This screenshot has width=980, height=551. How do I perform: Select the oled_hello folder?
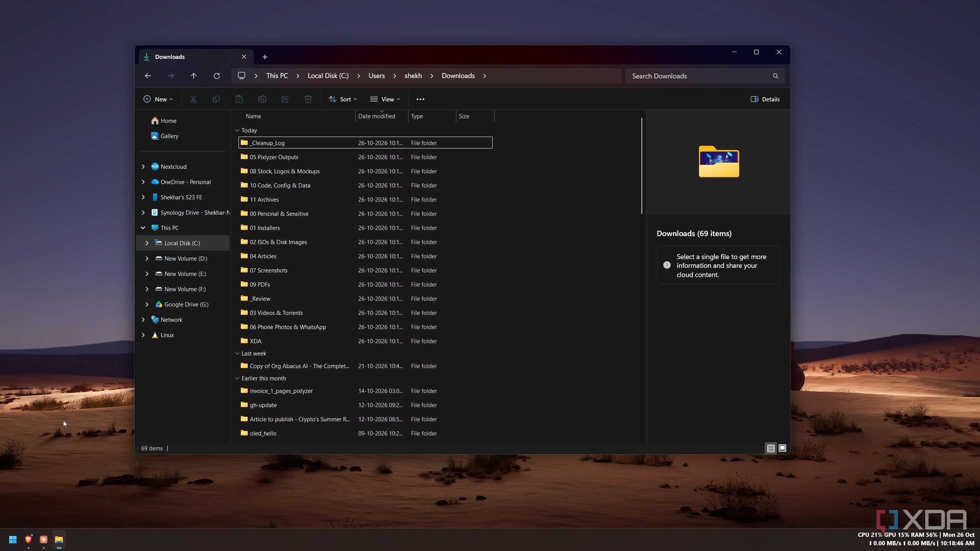tap(366, 433)
